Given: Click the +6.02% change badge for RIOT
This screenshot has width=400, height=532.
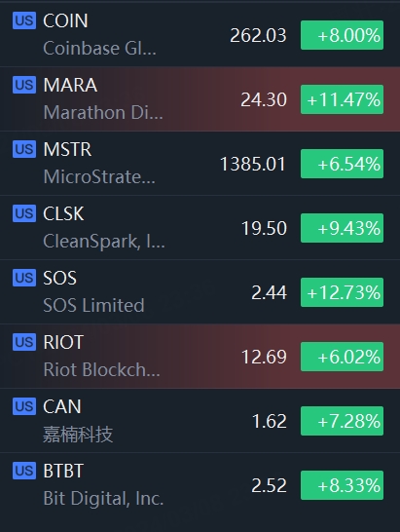Looking at the screenshot, I should pos(342,357).
